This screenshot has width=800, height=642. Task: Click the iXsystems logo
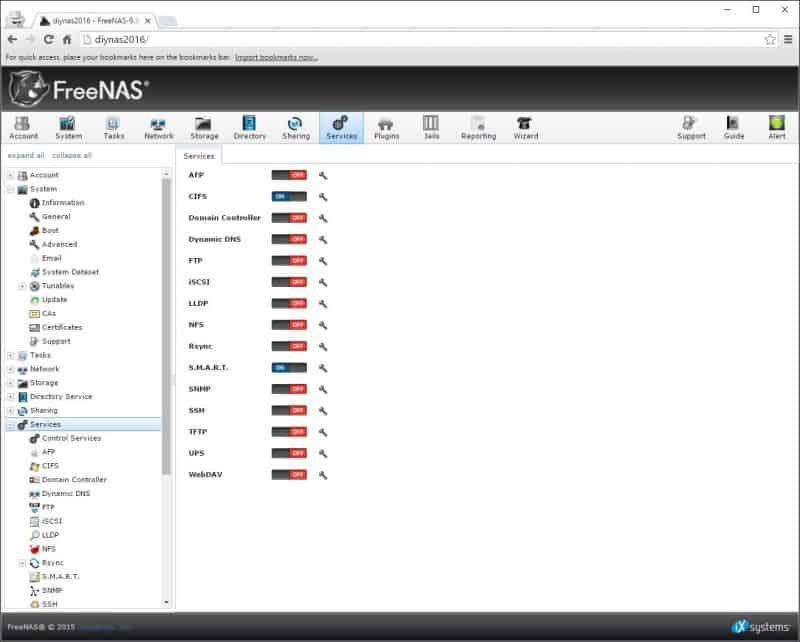pos(761,627)
